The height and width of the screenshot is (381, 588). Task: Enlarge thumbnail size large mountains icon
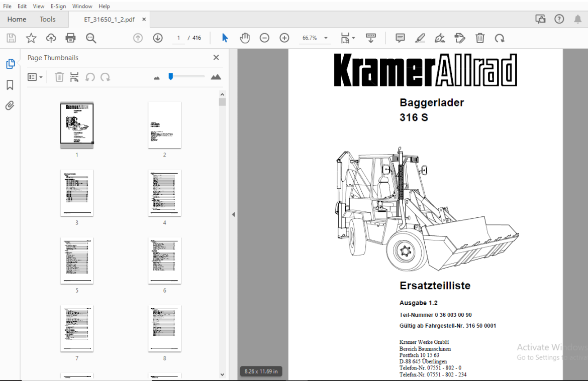216,77
